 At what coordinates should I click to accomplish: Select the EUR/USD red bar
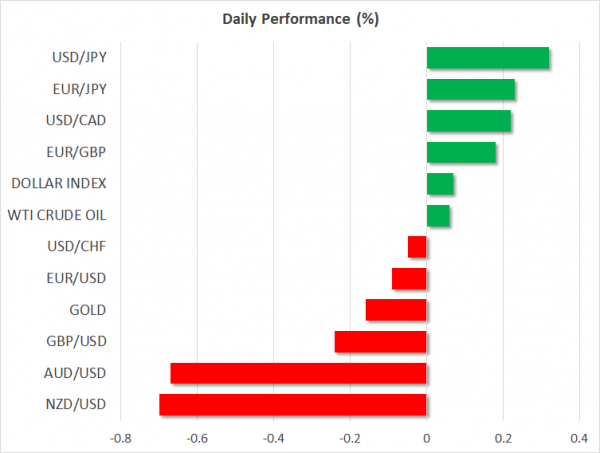[409, 278]
